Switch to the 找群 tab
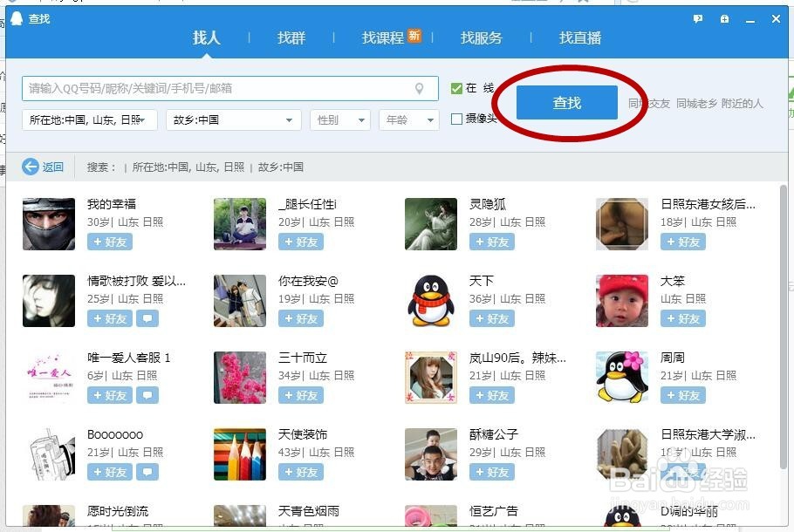Image resolution: width=794 pixels, height=532 pixels. pos(291,38)
